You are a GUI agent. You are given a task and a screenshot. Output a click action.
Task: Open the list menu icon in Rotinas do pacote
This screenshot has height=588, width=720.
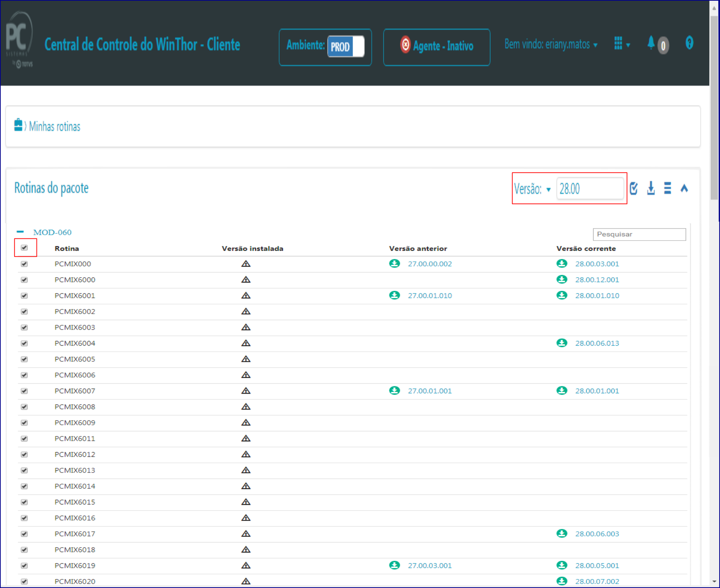pos(667,188)
